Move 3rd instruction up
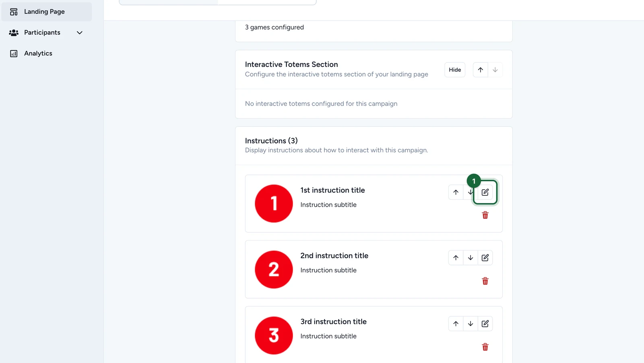The width and height of the screenshot is (644, 363). 456,324
